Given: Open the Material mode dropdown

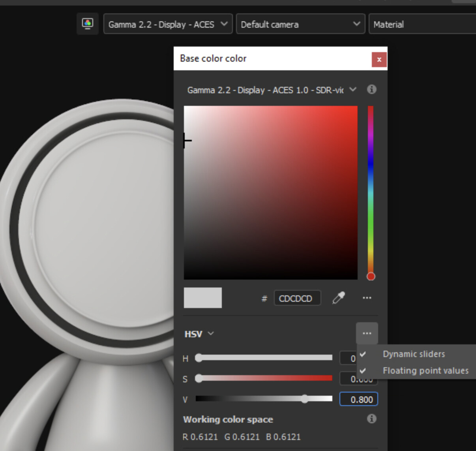Looking at the screenshot, I should tap(422, 24).
